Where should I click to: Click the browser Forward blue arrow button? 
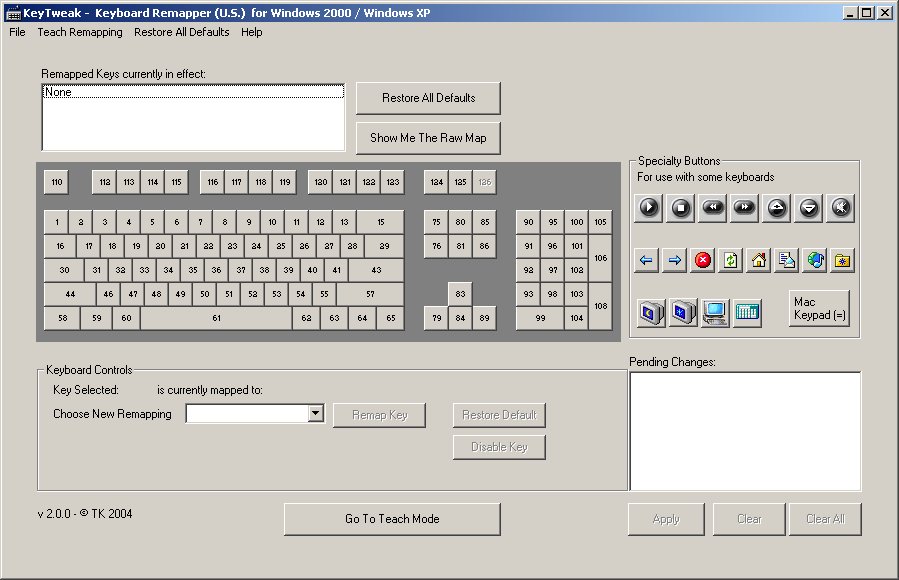point(674,261)
